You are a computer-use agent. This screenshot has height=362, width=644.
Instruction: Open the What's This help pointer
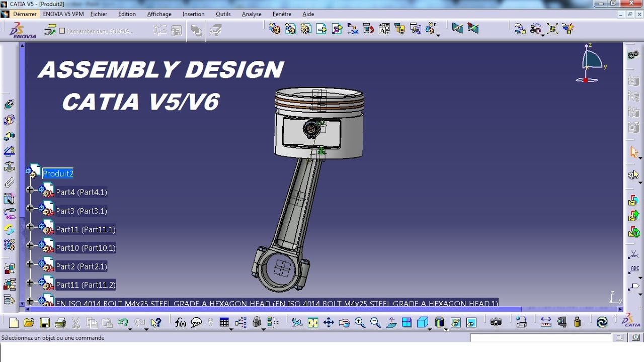[x=156, y=323]
